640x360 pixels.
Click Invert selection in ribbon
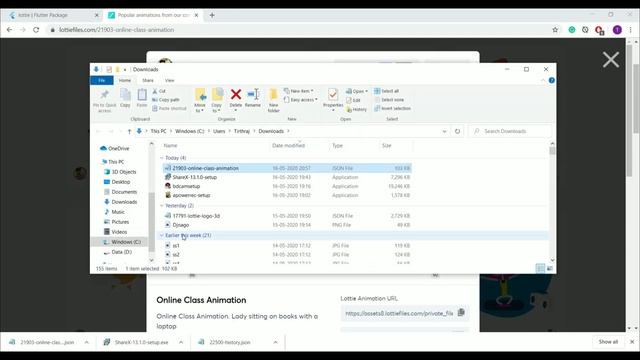click(392, 108)
